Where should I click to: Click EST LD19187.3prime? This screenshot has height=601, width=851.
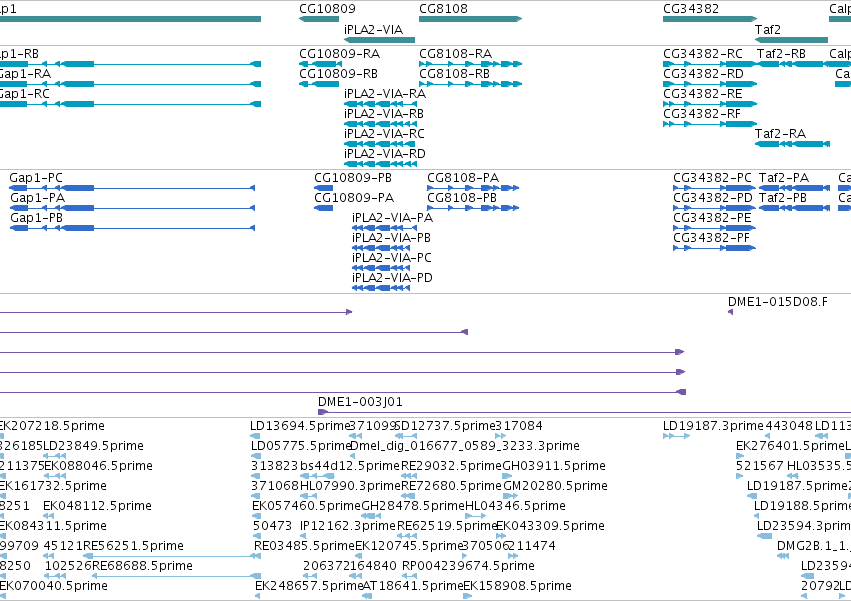[x=713, y=426]
